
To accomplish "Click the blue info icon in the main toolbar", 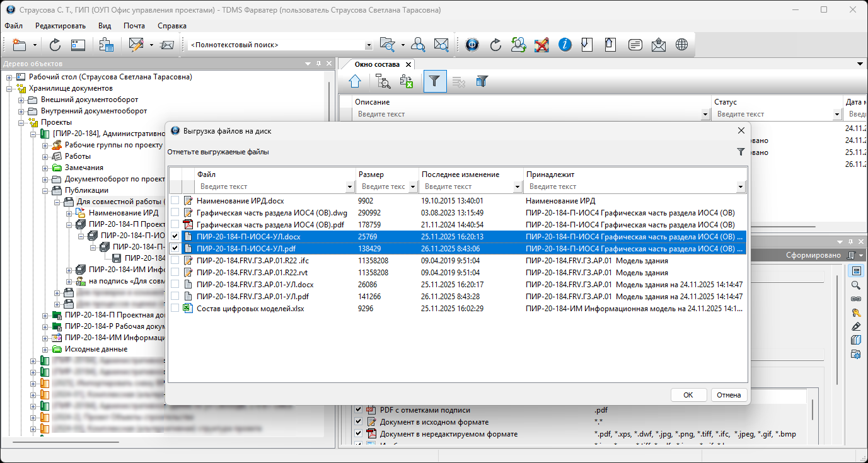I will coord(565,45).
